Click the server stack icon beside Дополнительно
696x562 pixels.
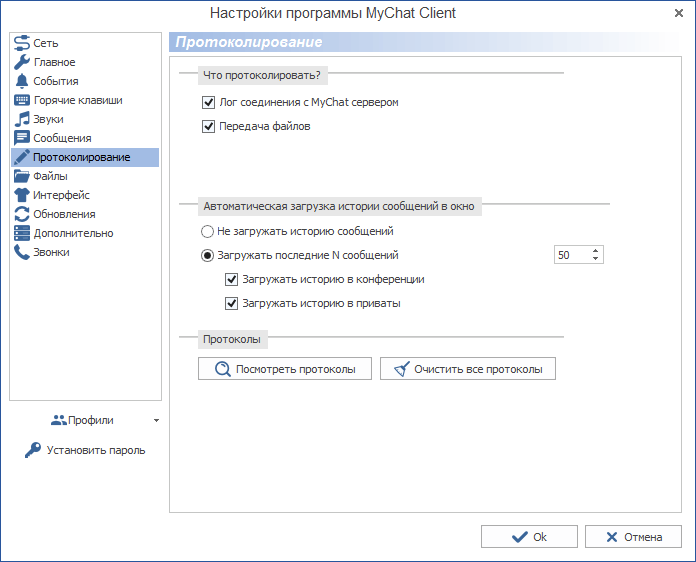pos(22,233)
